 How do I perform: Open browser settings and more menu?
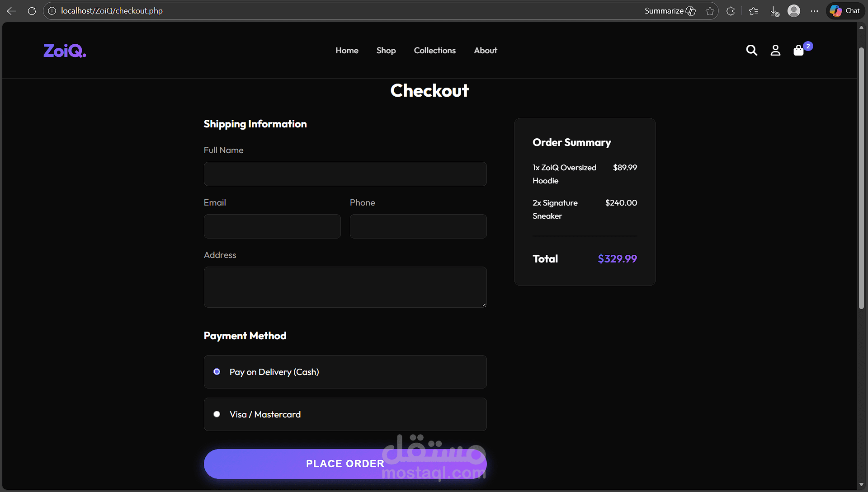coord(814,11)
